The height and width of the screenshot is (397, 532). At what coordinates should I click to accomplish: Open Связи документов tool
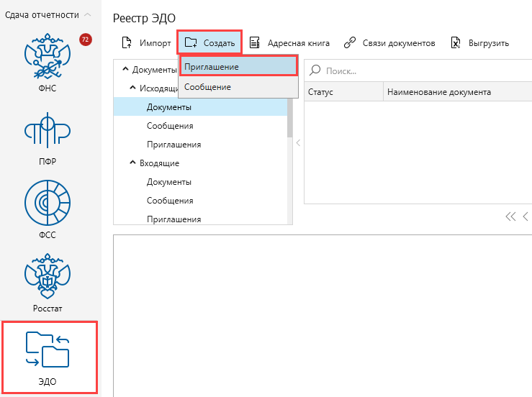[x=389, y=43]
